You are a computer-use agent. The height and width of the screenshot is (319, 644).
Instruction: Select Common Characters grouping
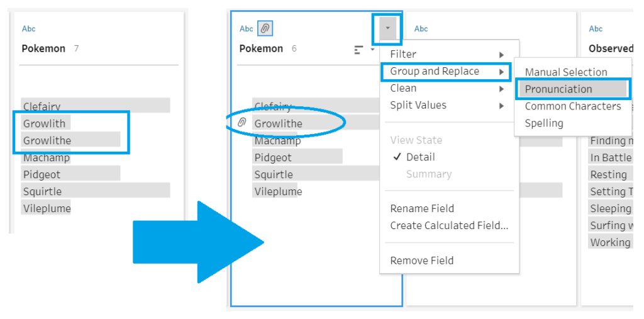coord(572,106)
